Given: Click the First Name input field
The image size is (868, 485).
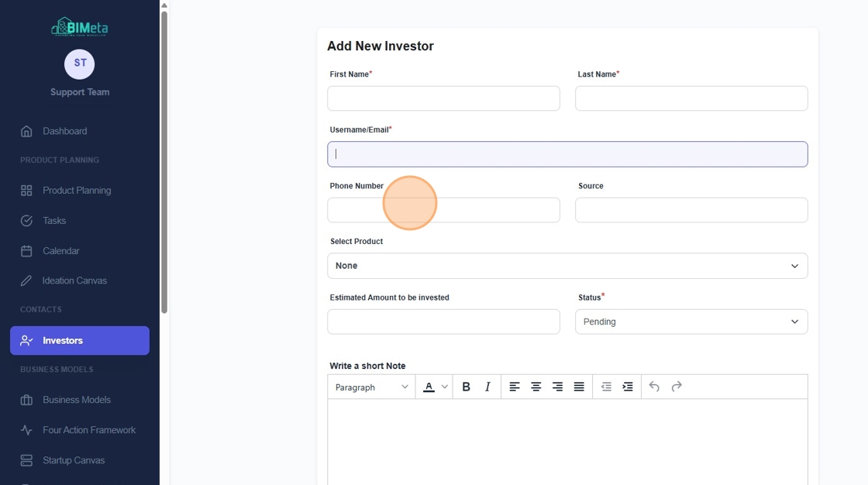Looking at the screenshot, I should click(x=443, y=98).
